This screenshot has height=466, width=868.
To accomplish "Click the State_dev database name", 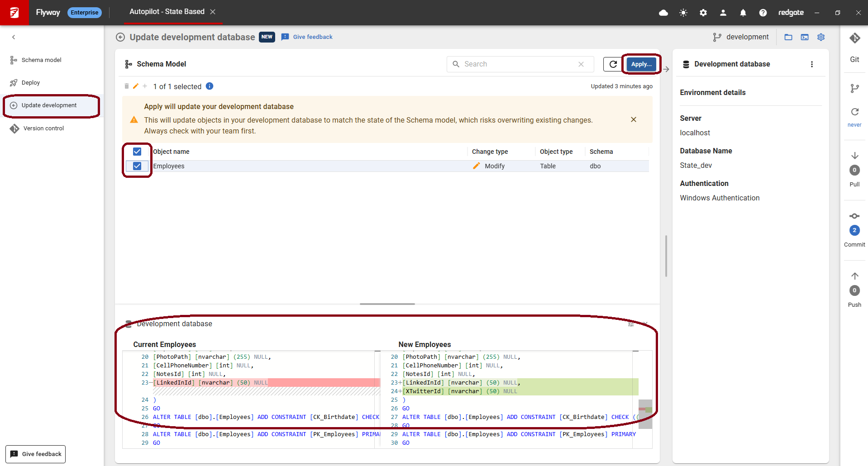I will (x=696, y=166).
